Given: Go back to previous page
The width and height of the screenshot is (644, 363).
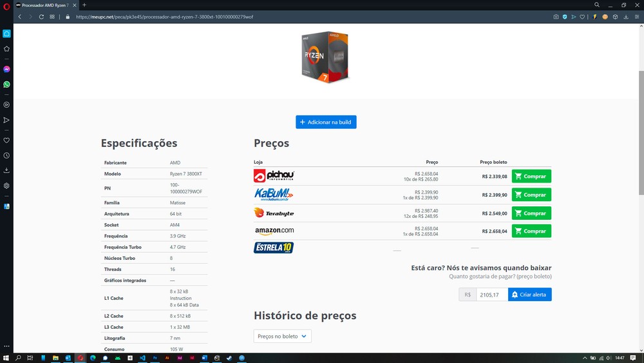Looking at the screenshot, I should [20, 17].
